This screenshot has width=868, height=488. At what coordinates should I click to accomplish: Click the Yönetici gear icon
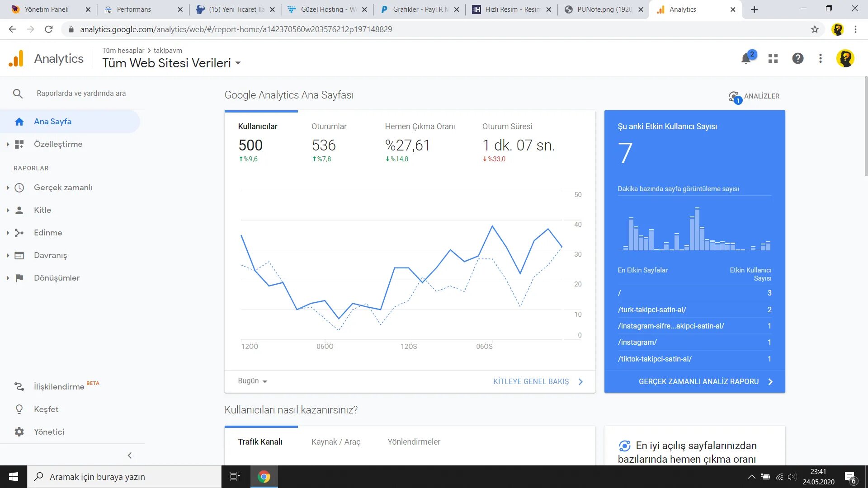[x=19, y=432]
